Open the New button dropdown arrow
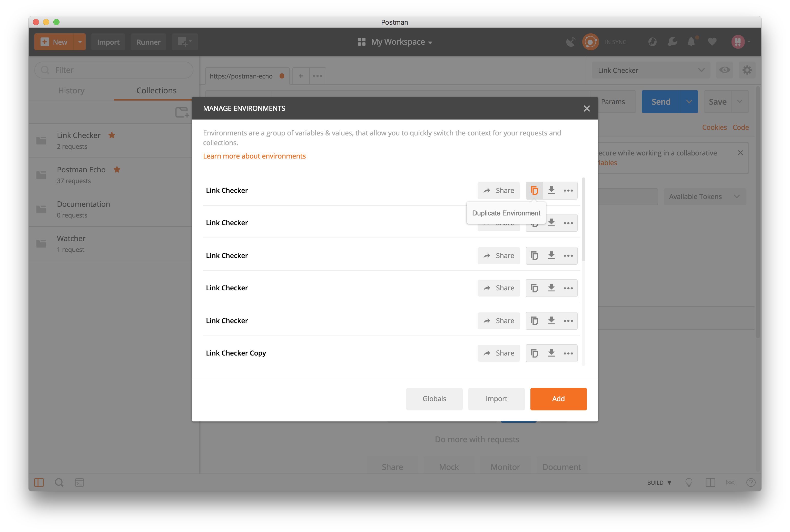This screenshot has height=532, width=790. coord(80,42)
